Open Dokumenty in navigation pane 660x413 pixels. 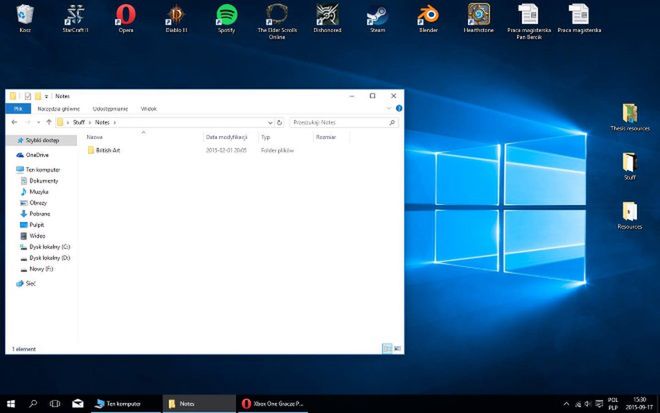click(43, 181)
